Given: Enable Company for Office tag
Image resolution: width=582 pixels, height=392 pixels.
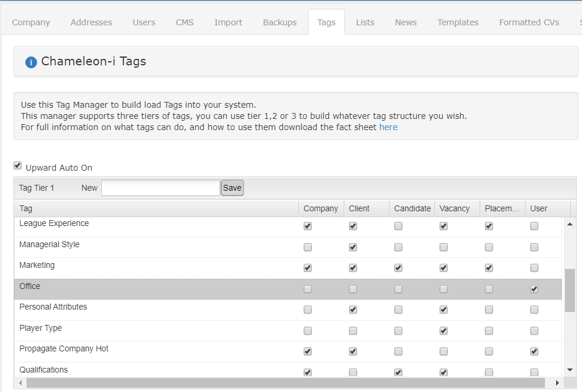Looking at the screenshot, I should tap(308, 289).
